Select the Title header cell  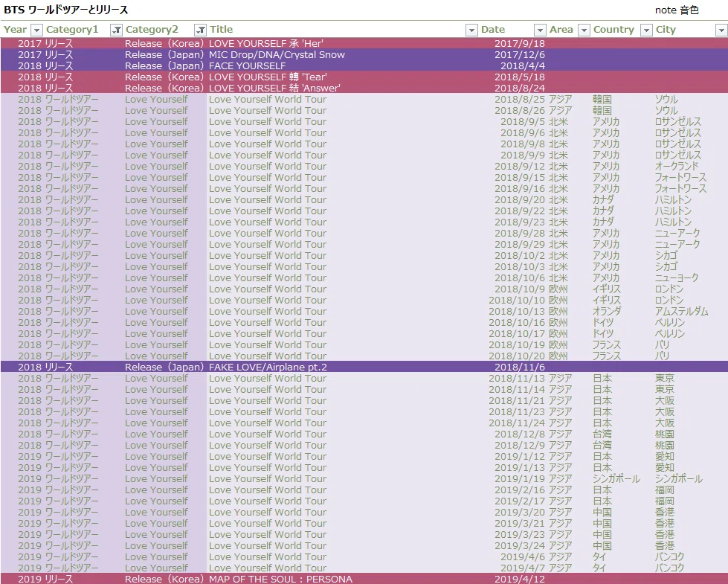click(221, 30)
